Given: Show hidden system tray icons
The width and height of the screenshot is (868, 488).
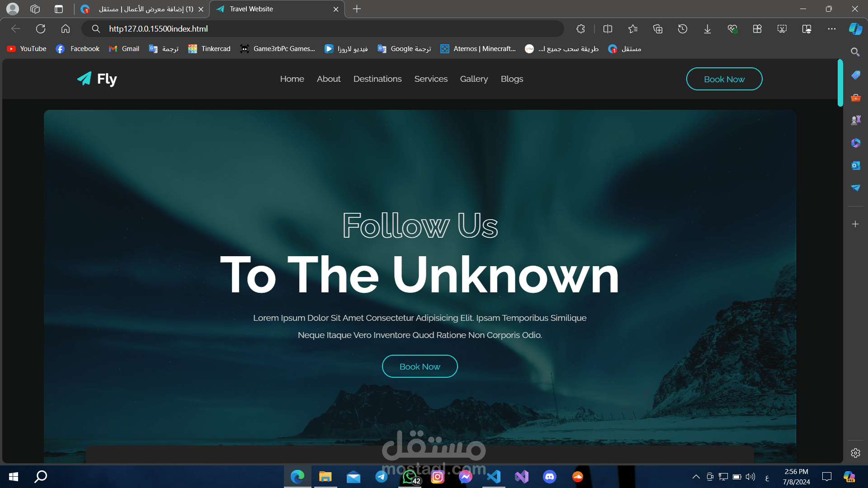Looking at the screenshot, I should (x=696, y=477).
